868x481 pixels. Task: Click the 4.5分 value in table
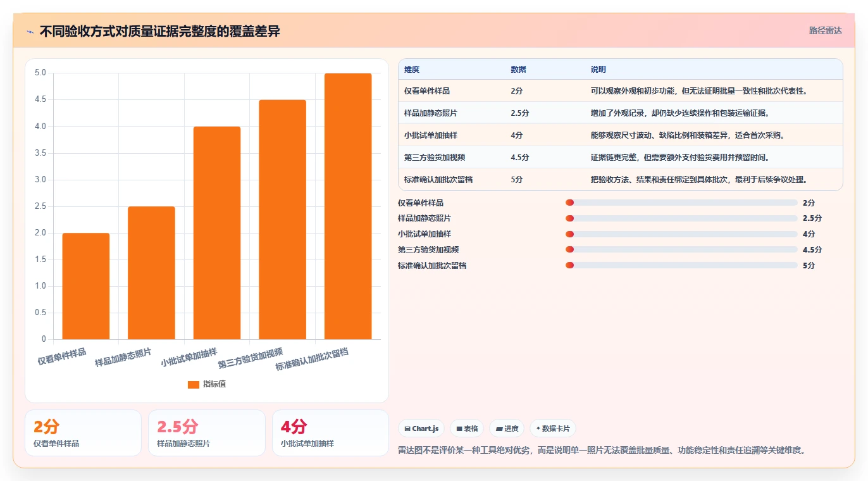click(520, 158)
